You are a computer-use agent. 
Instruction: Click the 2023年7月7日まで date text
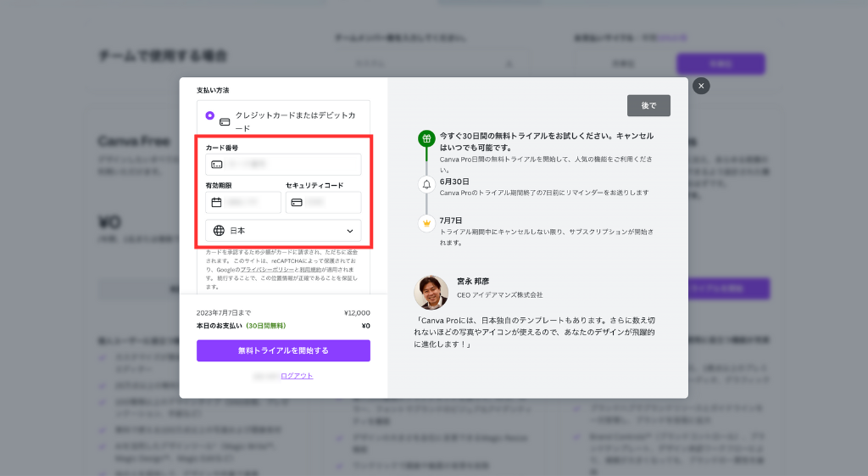pos(224,312)
